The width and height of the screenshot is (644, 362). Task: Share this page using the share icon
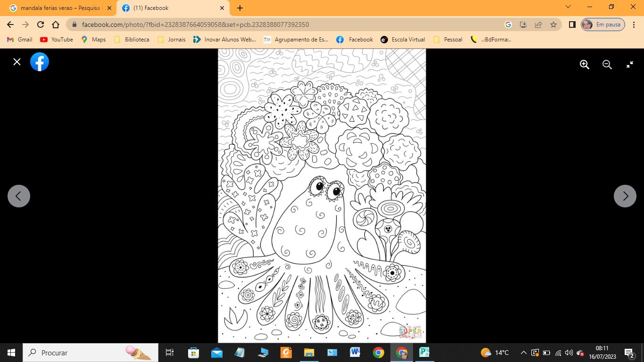pyautogui.click(x=538, y=25)
